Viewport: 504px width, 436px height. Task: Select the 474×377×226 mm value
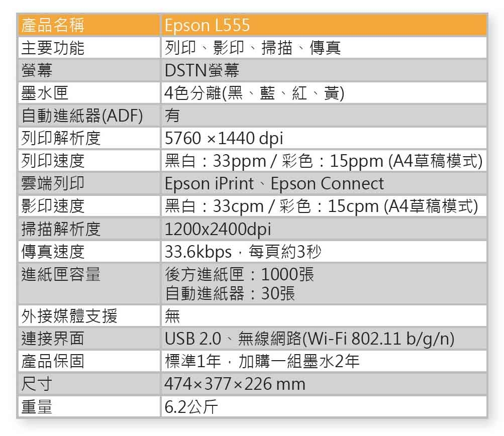click(235, 384)
